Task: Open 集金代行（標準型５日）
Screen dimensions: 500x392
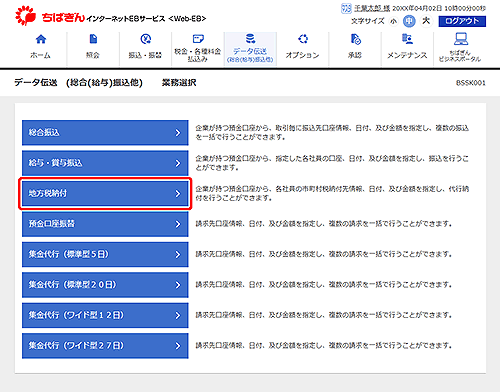Action: pyautogui.click(x=105, y=254)
